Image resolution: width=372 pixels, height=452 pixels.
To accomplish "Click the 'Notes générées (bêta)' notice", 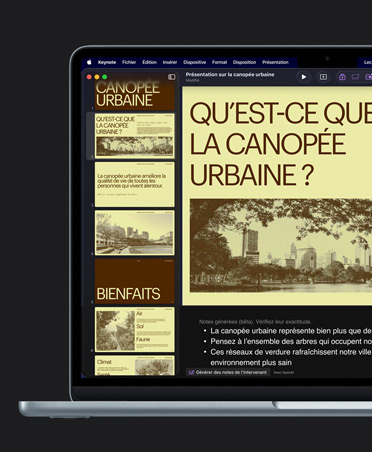I will [255, 322].
